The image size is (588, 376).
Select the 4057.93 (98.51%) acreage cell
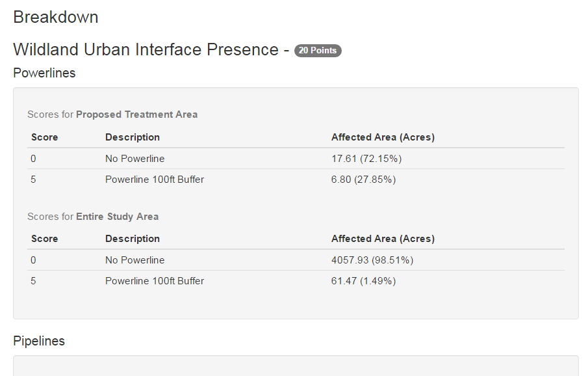372,260
